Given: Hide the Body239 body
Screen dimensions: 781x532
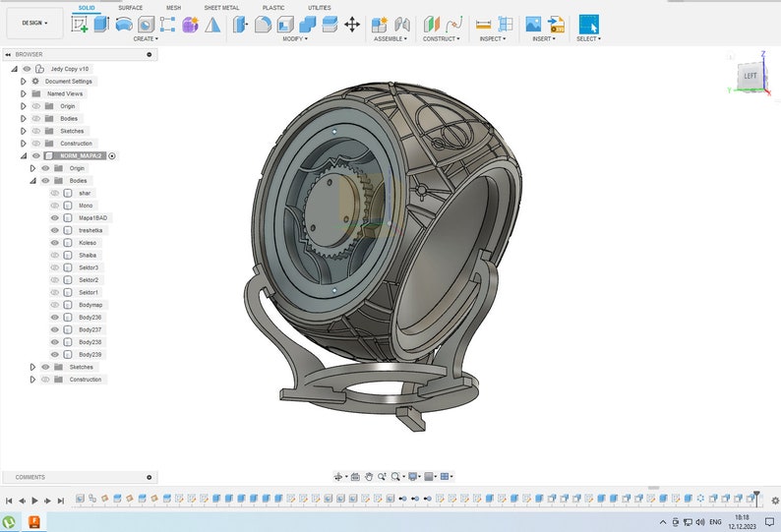Looking at the screenshot, I should tap(55, 355).
